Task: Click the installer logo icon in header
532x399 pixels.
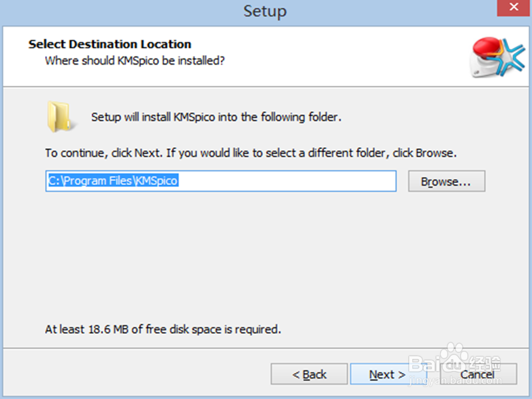Action: point(496,57)
